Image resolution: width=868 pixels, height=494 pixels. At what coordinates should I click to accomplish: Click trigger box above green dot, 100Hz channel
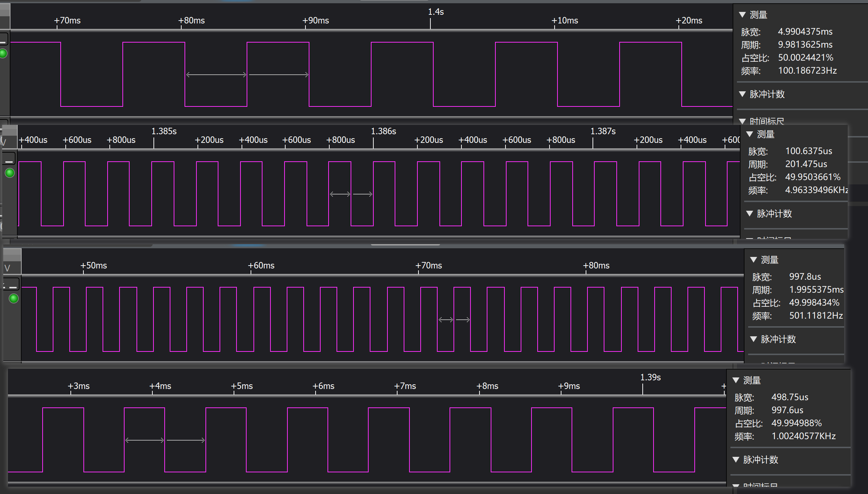click(x=4, y=39)
